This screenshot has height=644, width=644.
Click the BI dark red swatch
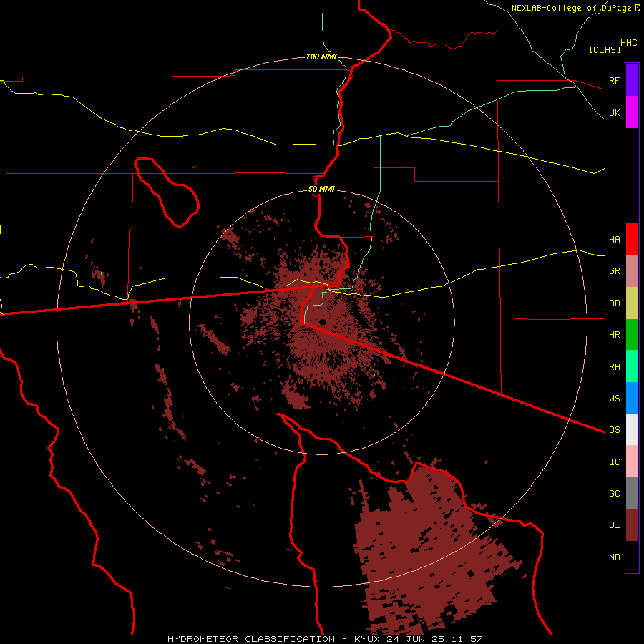632,525
